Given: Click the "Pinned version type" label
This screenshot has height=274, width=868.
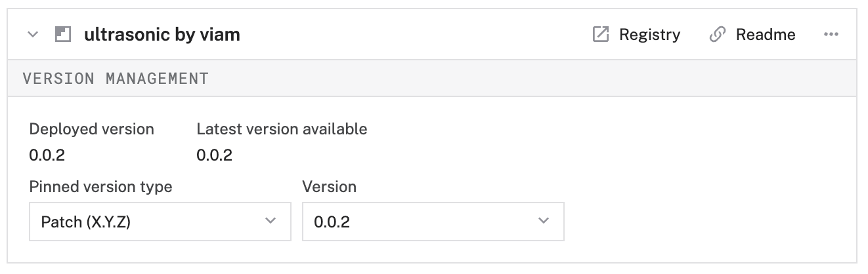Looking at the screenshot, I should coord(100,187).
